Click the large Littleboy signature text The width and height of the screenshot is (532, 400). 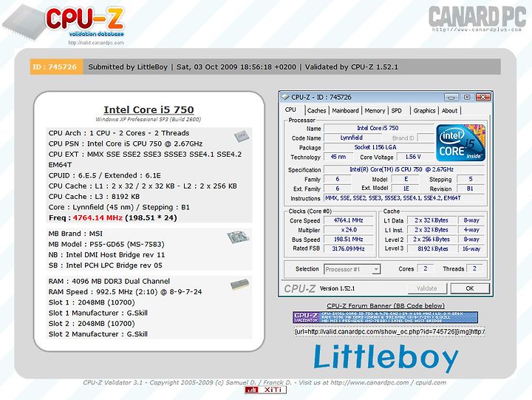tap(386, 357)
